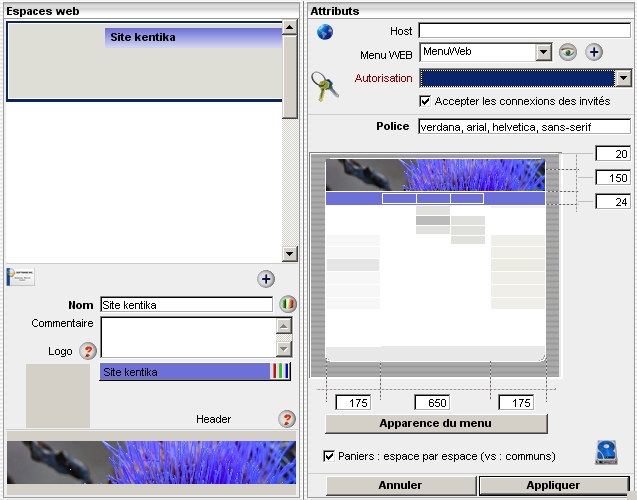Click the keys icon beside Autorisation
This screenshot has width=637, height=500.
325,86
